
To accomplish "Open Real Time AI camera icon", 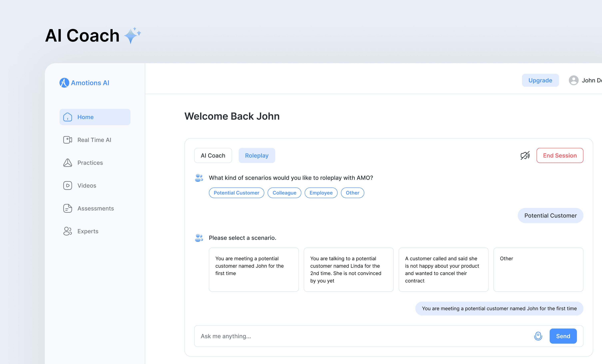I will point(68,140).
